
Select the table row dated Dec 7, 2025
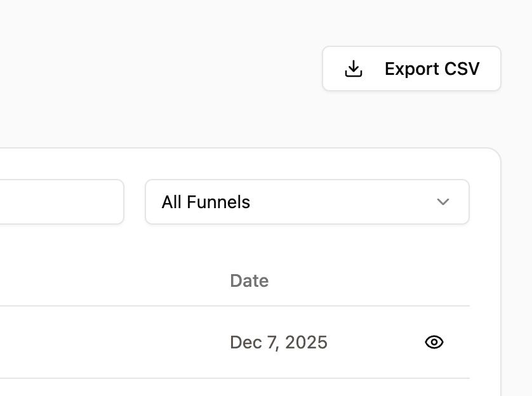[x=235, y=342]
